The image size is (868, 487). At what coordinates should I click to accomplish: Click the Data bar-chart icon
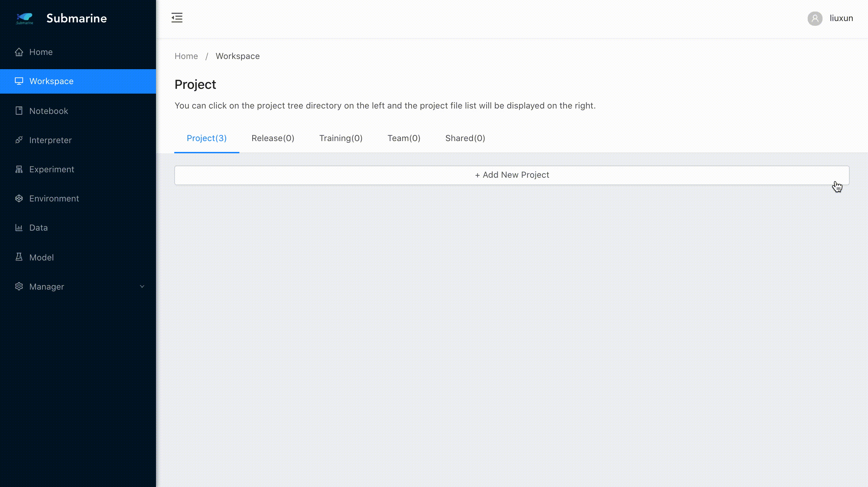(19, 228)
